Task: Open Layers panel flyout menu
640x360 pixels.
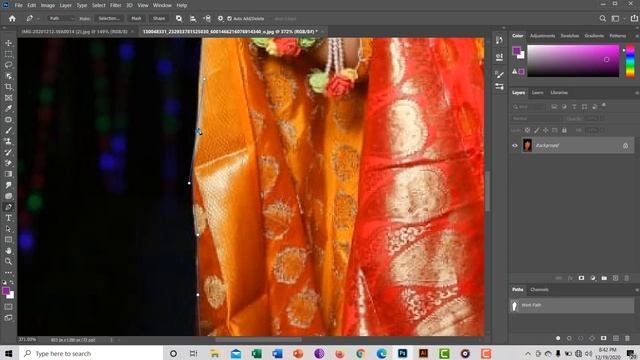Action: click(x=636, y=93)
